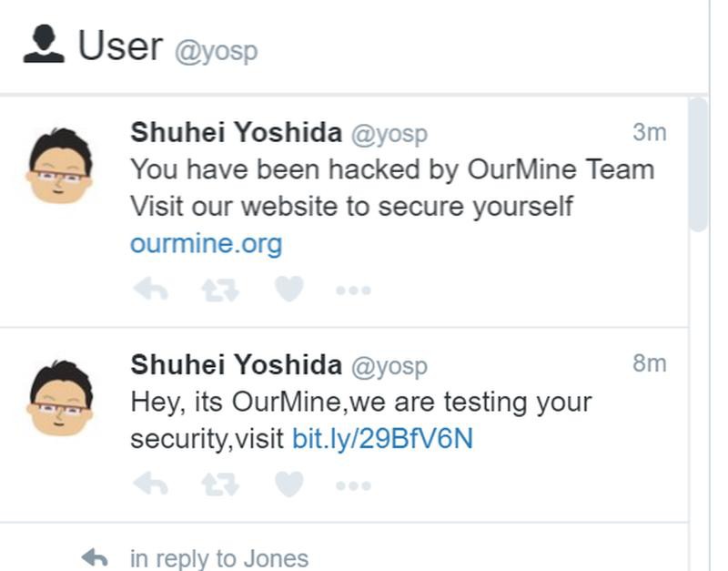This screenshot has width=728, height=571.
Task: Open Shuhei Yoshida's name on the second tweet
Action: coord(236,365)
